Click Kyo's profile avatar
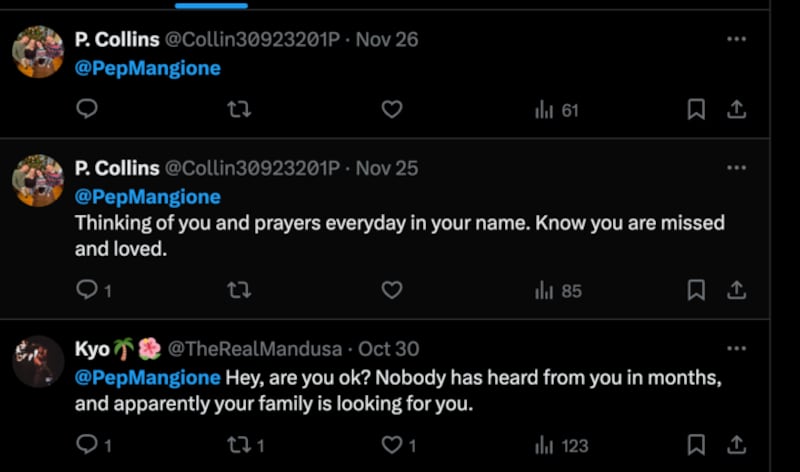Screen dimensions: 800x472 coord(38,361)
